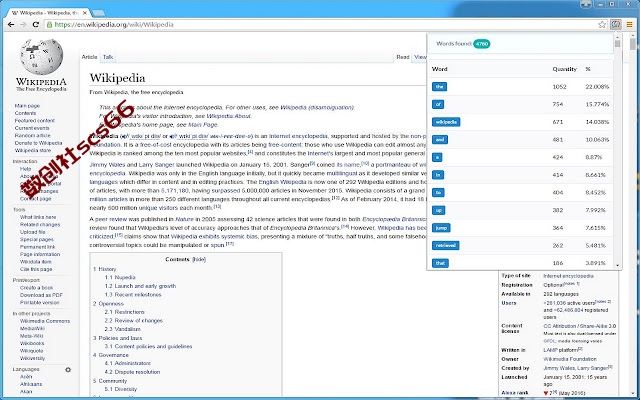Click the 14.038% percentage value
Screen dimensions: 640x400
[597, 122]
